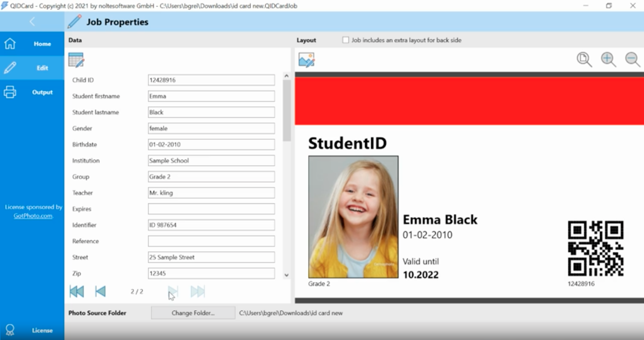Image resolution: width=644 pixels, height=340 pixels.
Task: Select the Student firstname field
Action: [211, 96]
